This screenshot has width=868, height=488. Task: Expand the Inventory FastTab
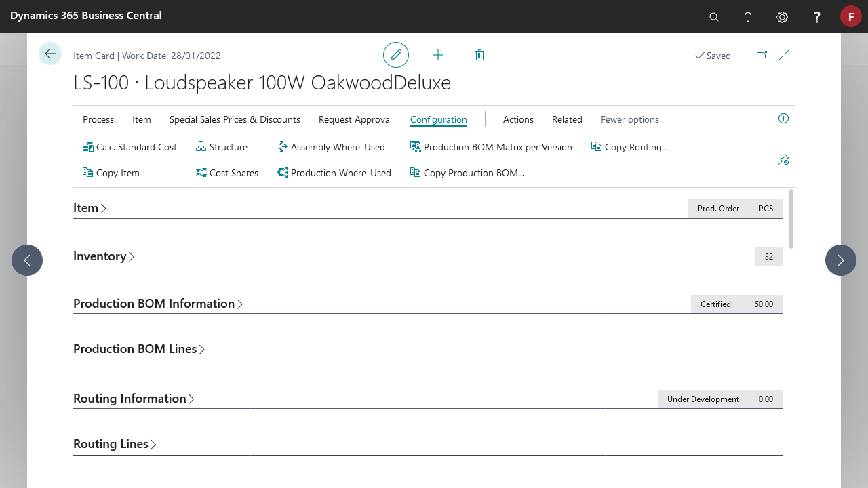(x=104, y=256)
